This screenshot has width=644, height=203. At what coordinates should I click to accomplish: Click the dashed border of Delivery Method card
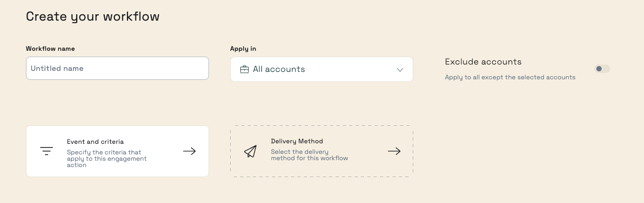pos(322,126)
